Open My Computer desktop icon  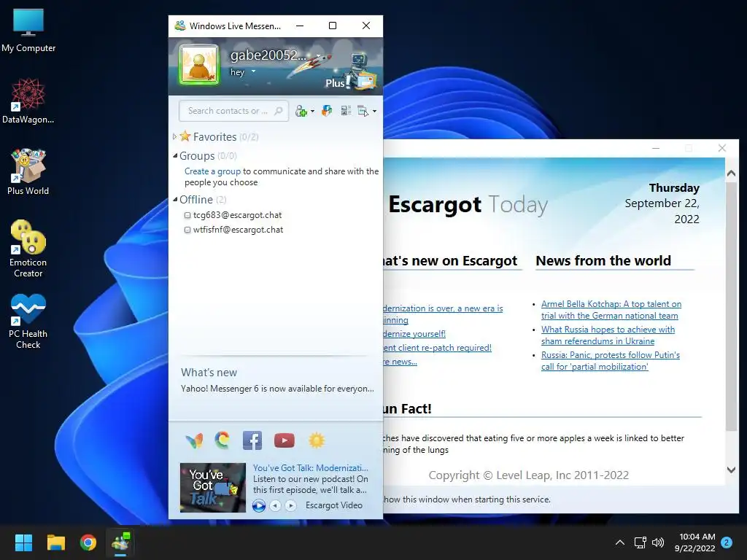click(28, 31)
